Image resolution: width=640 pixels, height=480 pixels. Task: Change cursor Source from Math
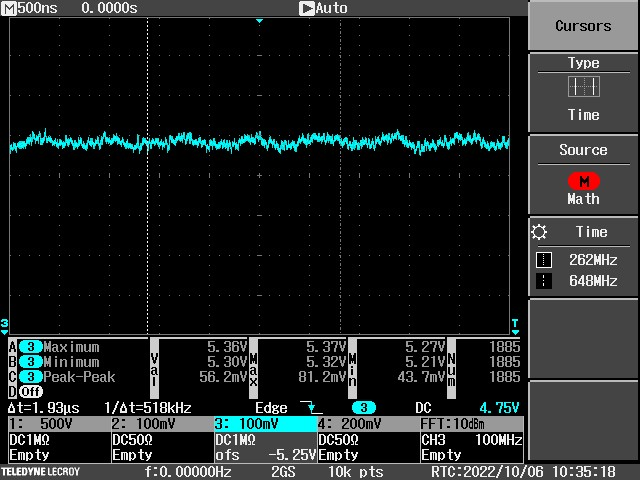pyautogui.click(x=583, y=175)
